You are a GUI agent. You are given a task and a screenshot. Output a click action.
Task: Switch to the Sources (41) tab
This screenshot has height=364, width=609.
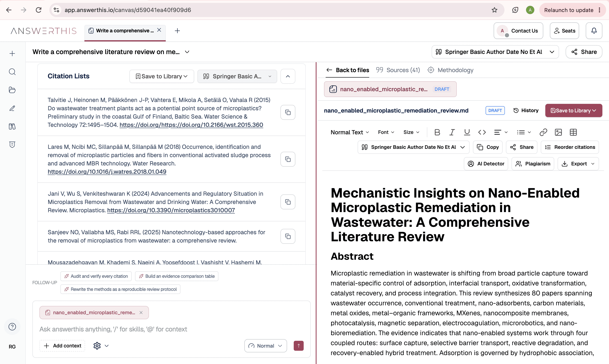pyautogui.click(x=398, y=70)
